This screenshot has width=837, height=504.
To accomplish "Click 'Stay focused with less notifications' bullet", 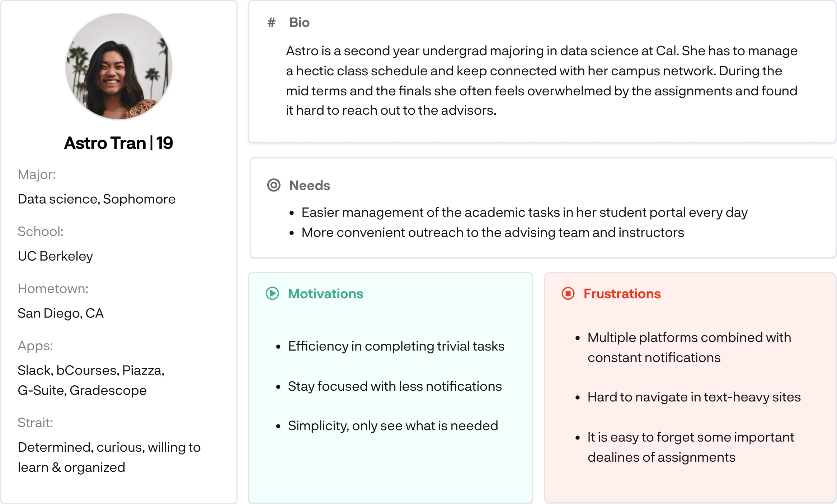I will click(x=395, y=386).
